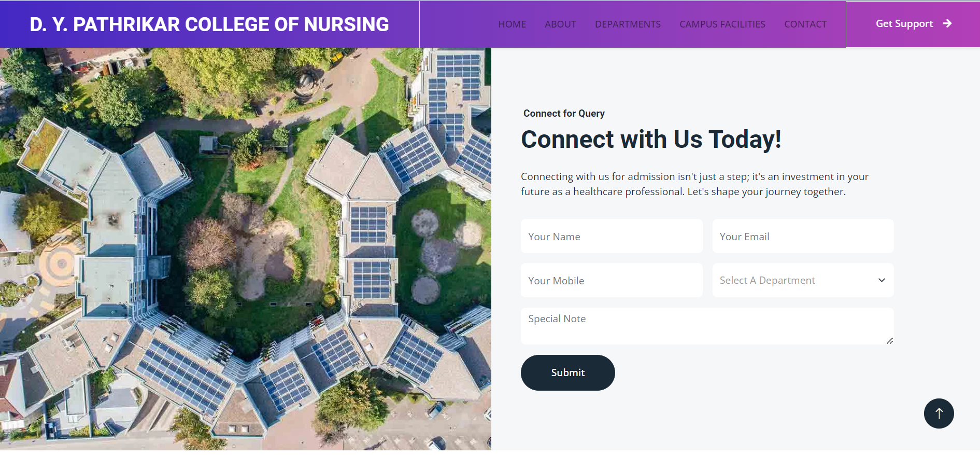Click the chevron on the department selector

pyautogui.click(x=882, y=280)
